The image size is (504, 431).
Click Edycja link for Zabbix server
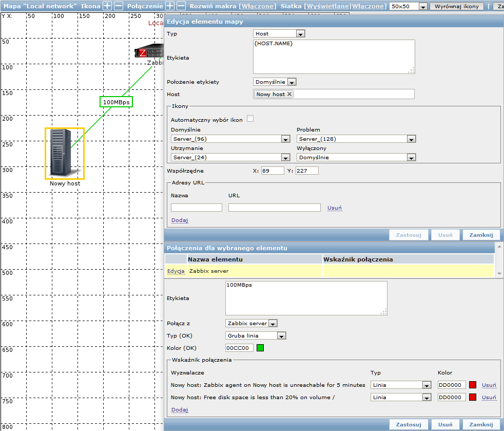tap(176, 271)
